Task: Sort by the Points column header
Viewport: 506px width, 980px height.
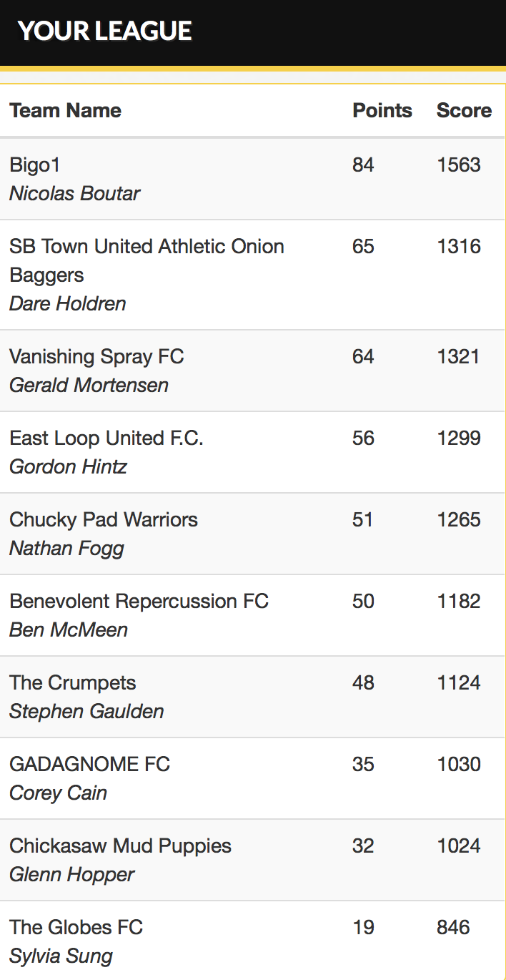Action: (382, 110)
